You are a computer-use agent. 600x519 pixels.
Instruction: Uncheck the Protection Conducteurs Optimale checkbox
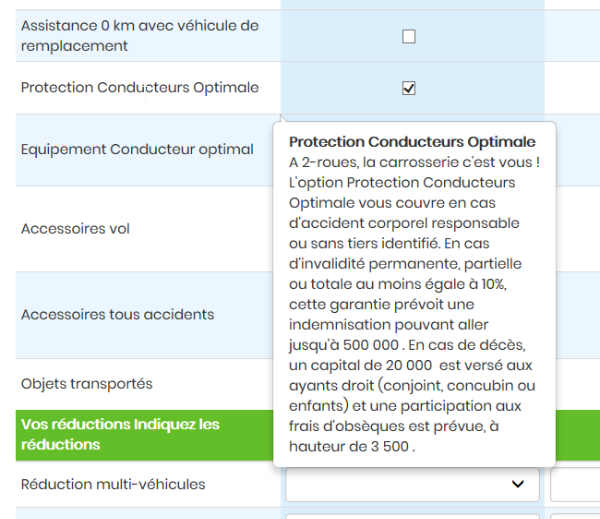point(408,88)
